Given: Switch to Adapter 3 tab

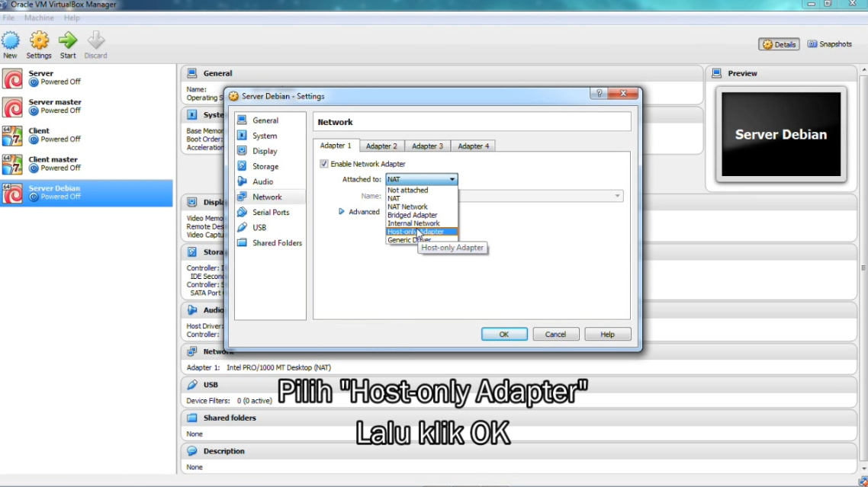Looking at the screenshot, I should point(427,146).
